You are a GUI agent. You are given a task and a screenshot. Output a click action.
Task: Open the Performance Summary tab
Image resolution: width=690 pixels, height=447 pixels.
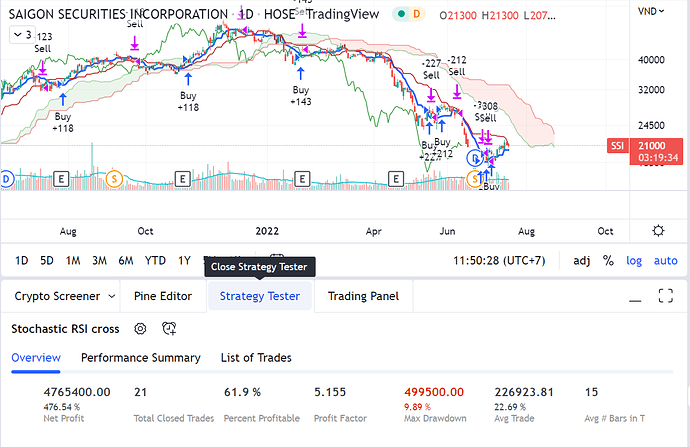pos(140,357)
